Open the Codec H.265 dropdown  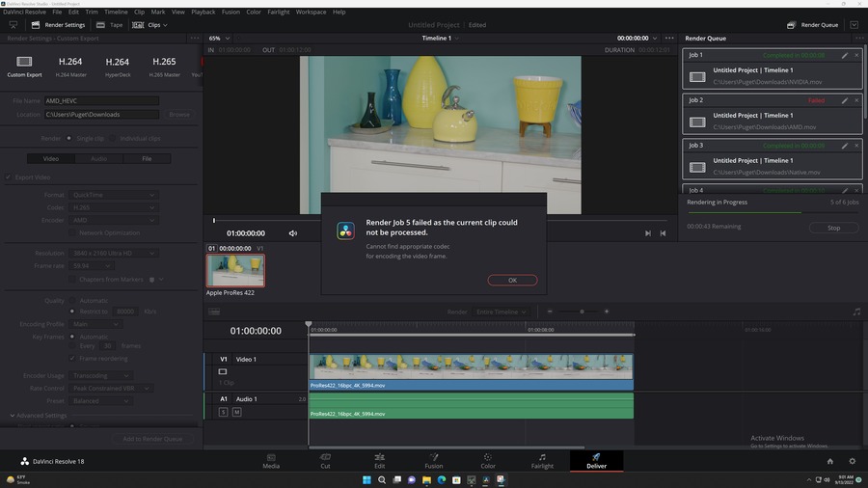[x=114, y=207]
